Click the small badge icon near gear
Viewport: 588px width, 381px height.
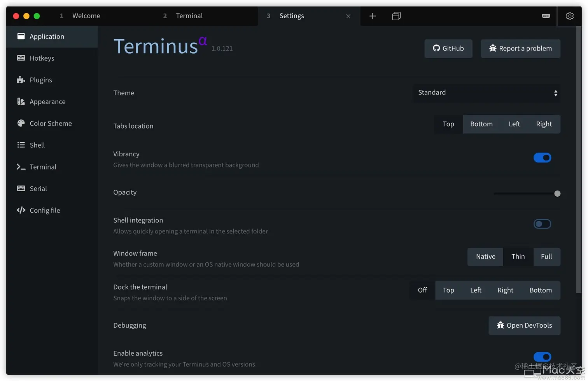pyautogui.click(x=546, y=16)
